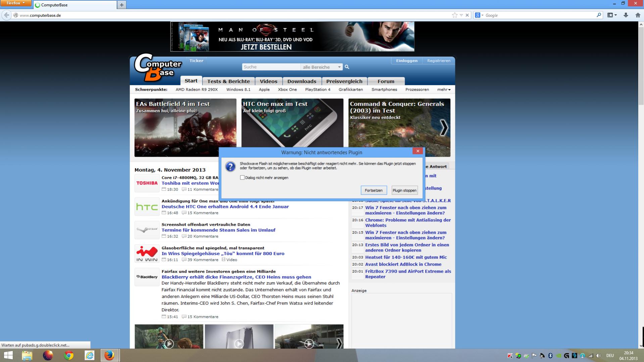The height and width of the screenshot is (362, 644).
Task: Open 'BlackBerry erhält dicke Finanzspritze' headline
Action: click(236, 277)
